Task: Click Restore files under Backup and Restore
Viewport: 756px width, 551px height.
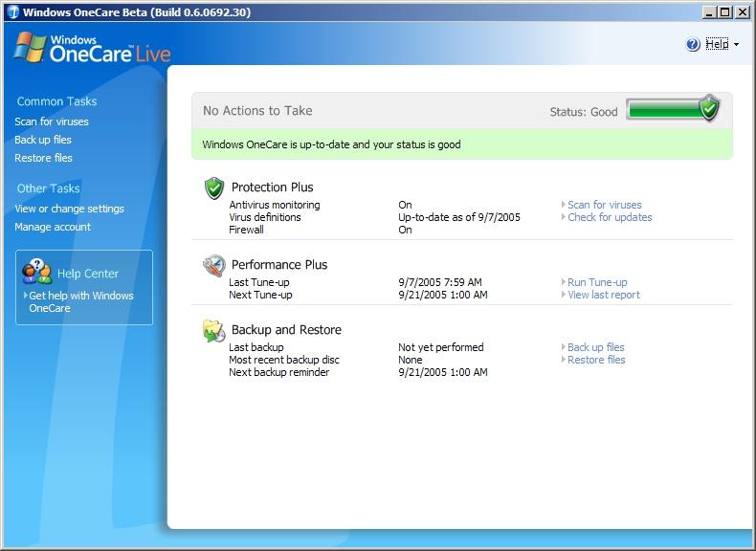Action: (x=596, y=360)
